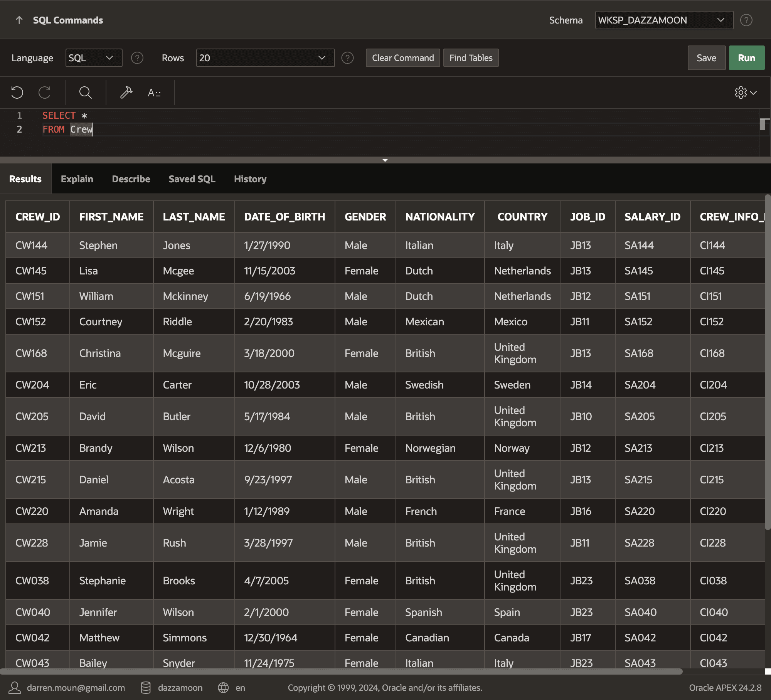Click the Redo icon in the editor toolbar

[x=45, y=93]
